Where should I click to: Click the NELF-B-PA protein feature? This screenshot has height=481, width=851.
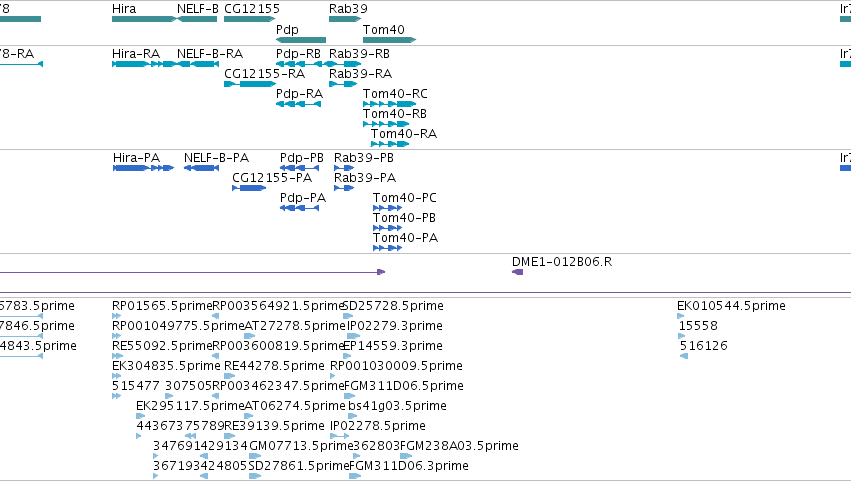click(201, 168)
